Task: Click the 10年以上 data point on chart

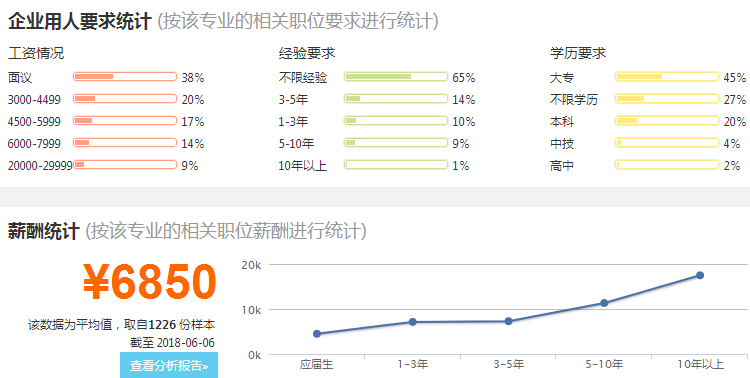Action: tap(700, 275)
